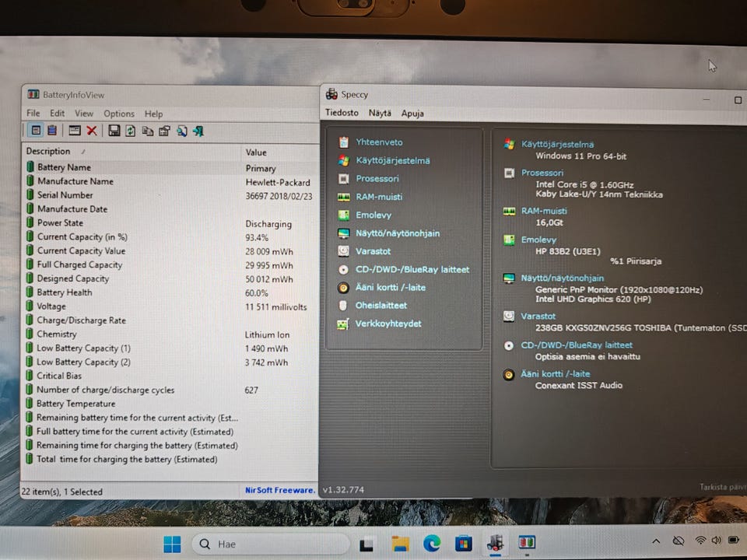Select Käyttöjärjestelmä in Speccy sidebar
The image size is (747, 560).
392,160
